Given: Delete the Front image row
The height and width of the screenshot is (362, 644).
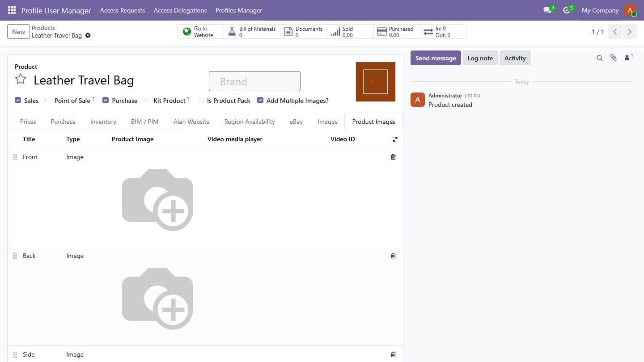Looking at the screenshot, I should point(393,157).
